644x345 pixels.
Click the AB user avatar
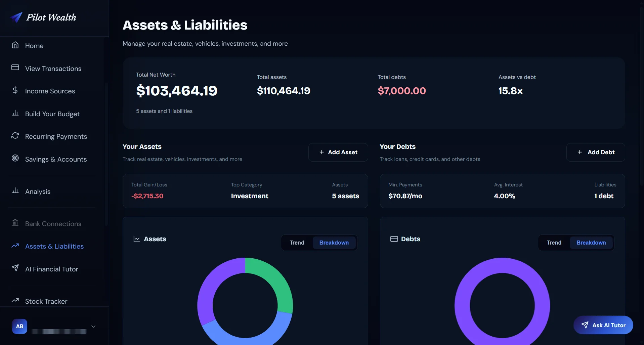click(20, 326)
